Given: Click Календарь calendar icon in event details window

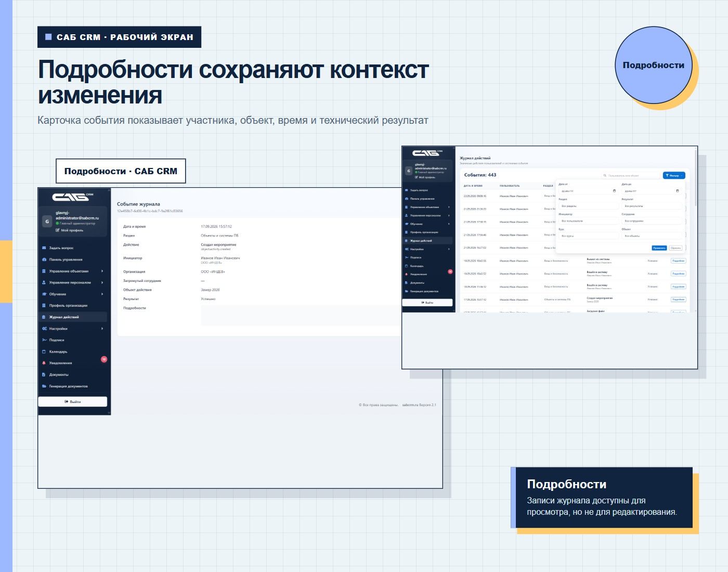Looking at the screenshot, I should (x=44, y=352).
